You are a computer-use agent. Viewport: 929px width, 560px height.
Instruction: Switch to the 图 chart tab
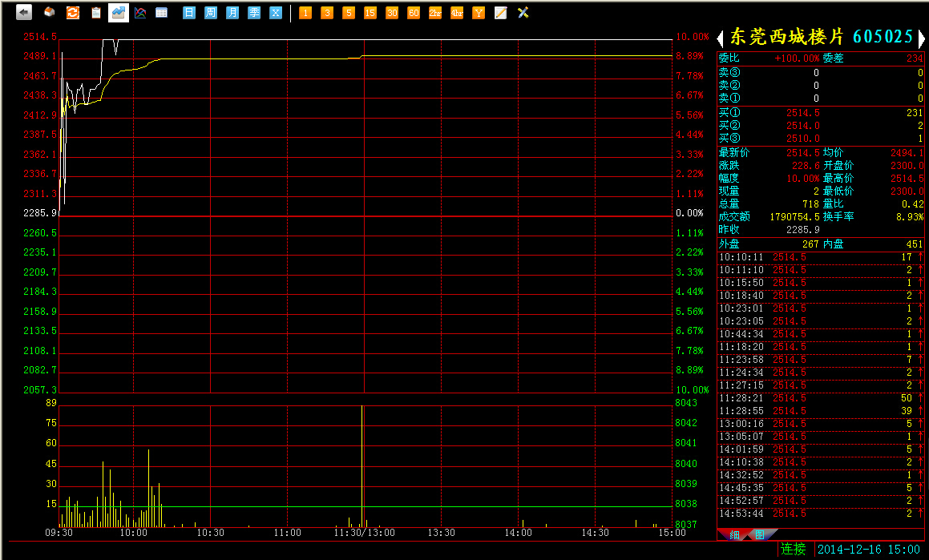[760, 534]
